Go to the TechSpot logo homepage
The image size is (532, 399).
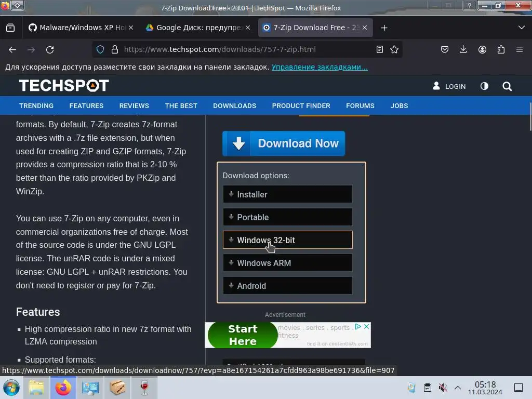coord(64,86)
